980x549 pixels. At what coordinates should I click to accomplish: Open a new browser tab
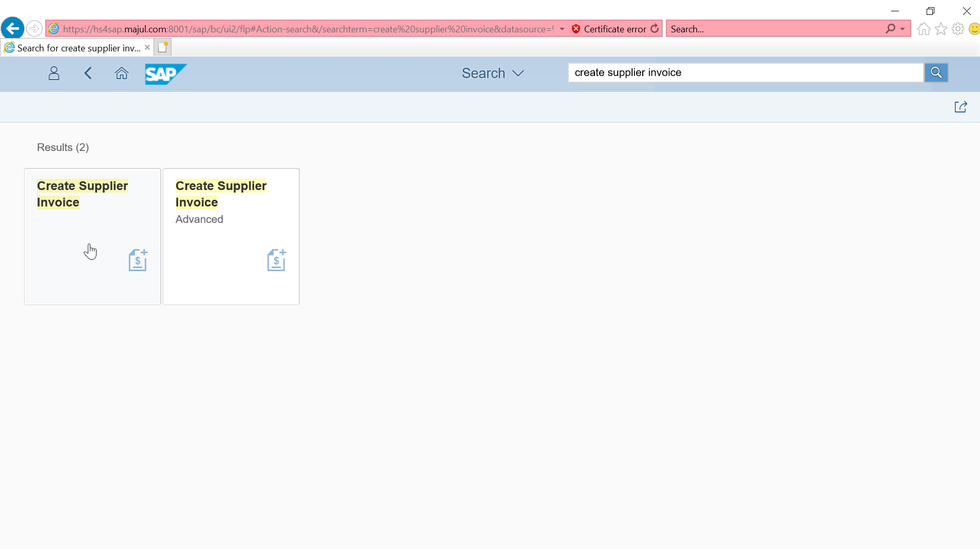tap(163, 47)
